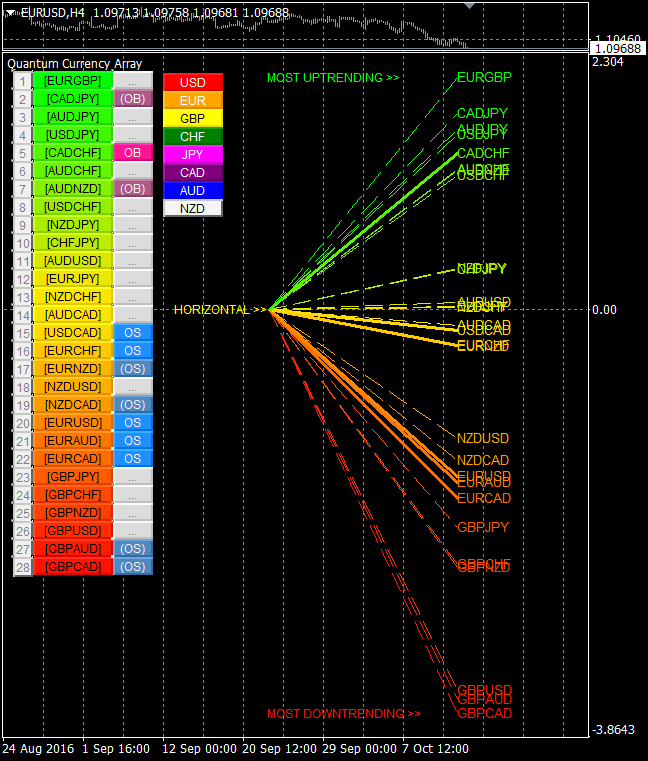Viewport: 648px width, 761px height.
Task: Toggle the EUR currency filter button
Action: [193, 100]
